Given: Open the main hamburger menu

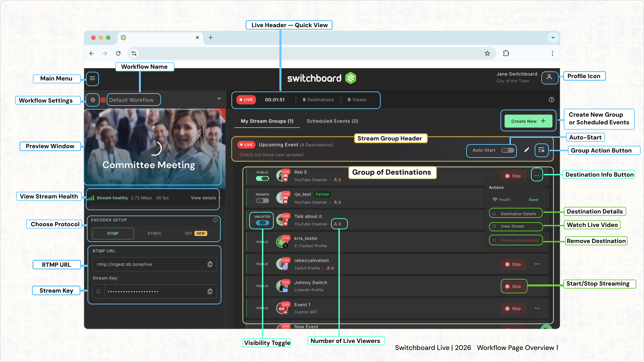Looking at the screenshot, I should pos(92,78).
